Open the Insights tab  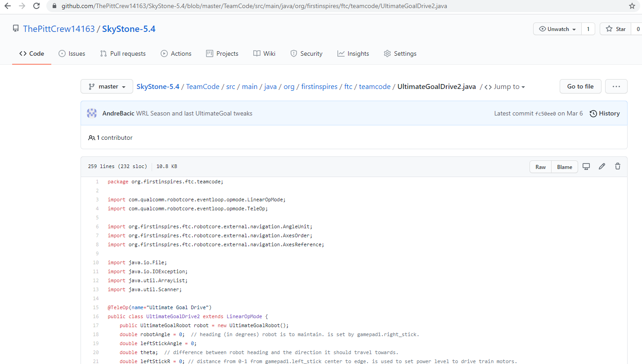353,53
